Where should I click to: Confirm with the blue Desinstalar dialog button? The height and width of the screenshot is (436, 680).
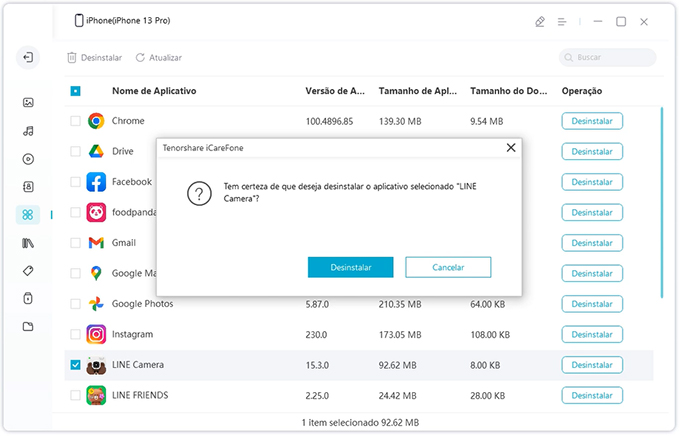point(351,267)
